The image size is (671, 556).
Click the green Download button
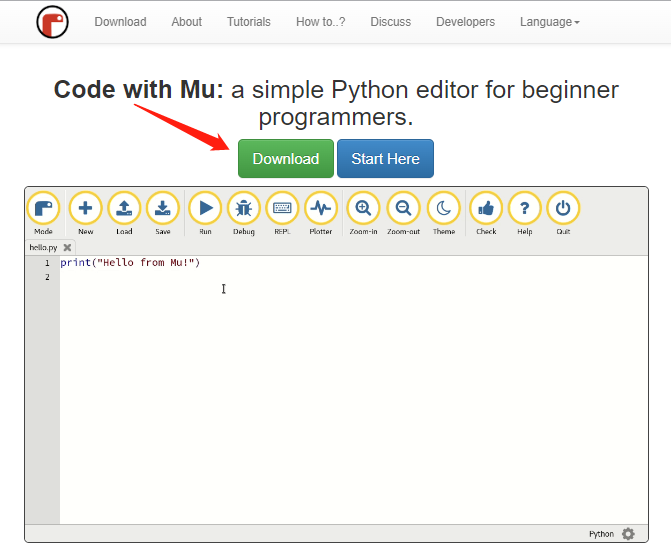coord(285,159)
